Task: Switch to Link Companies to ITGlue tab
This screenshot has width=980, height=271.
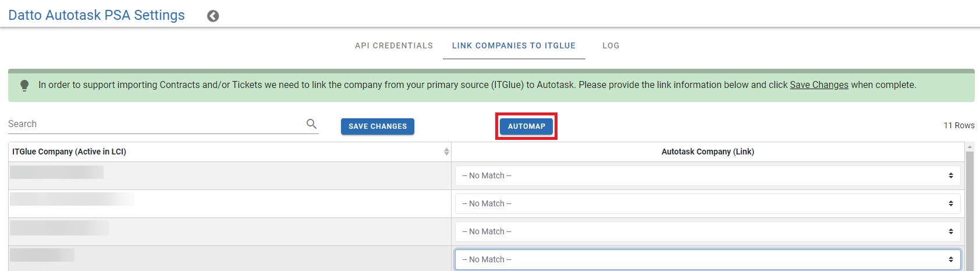Action: tap(514, 45)
